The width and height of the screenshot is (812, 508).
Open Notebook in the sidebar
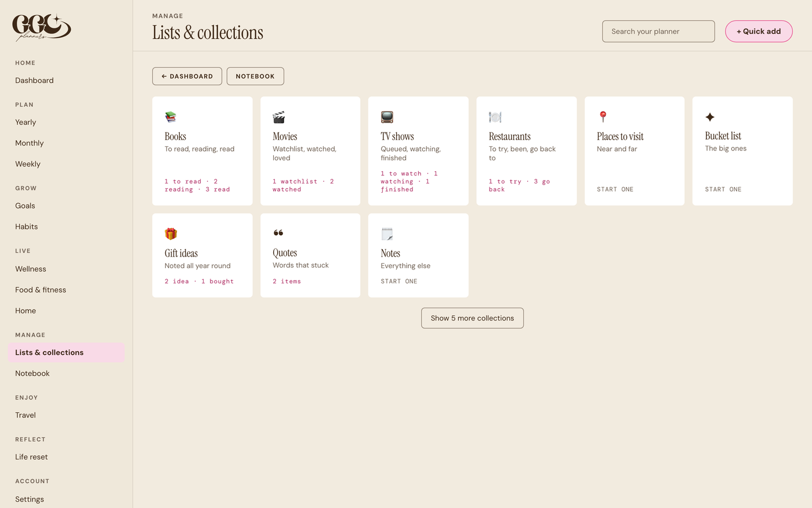point(32,373)
